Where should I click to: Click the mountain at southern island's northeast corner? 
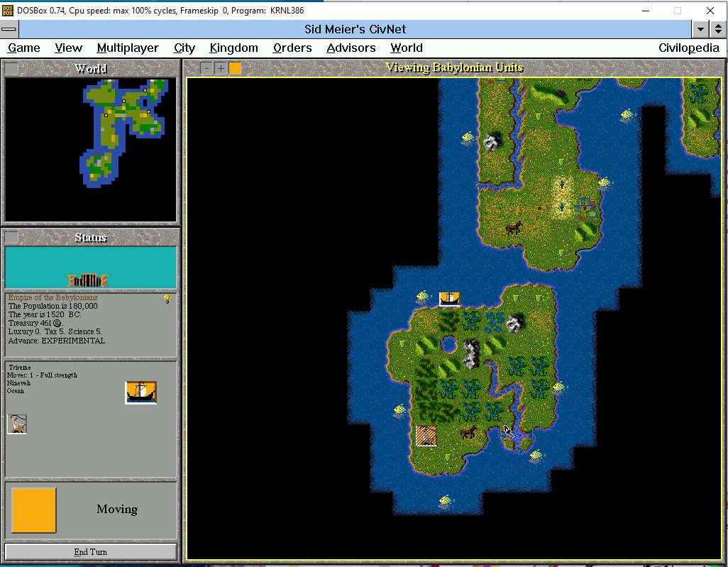pos(514,323)
